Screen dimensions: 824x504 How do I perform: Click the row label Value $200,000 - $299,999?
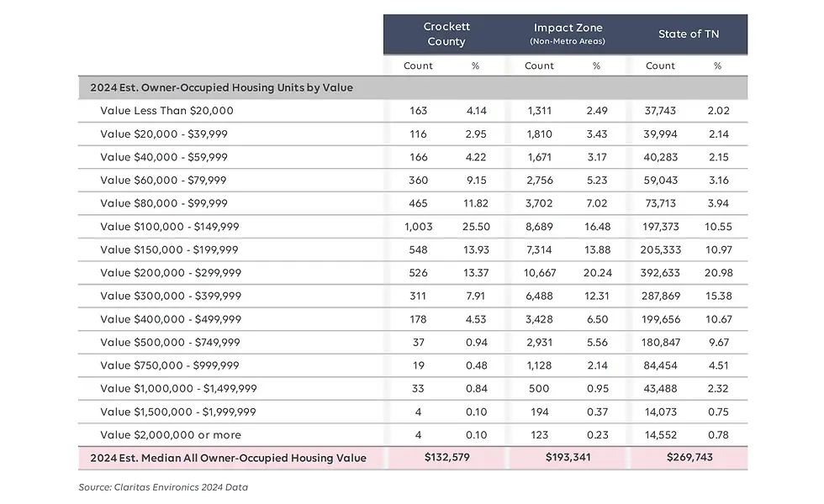point(171,272)
